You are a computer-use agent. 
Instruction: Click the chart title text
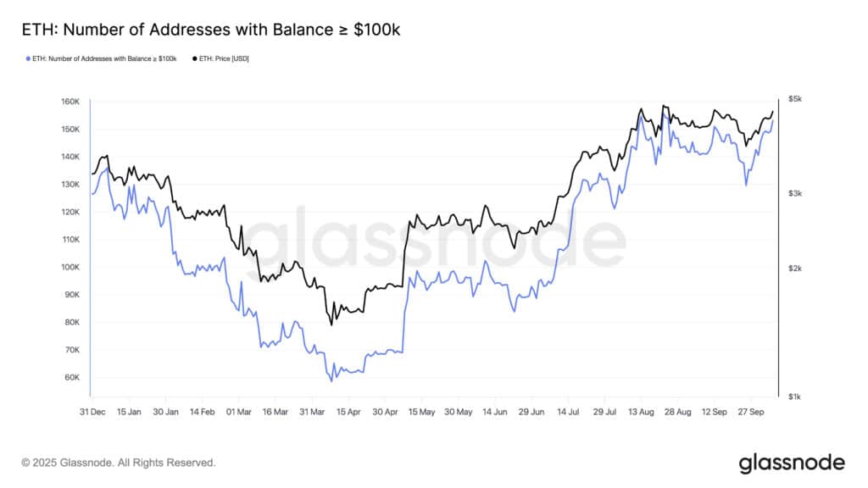[x=210, y=30]
